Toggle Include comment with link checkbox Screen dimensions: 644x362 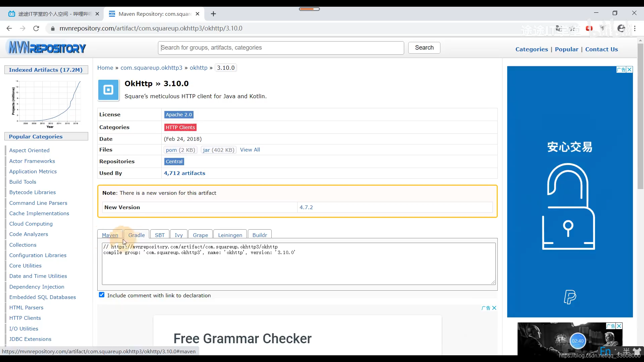[x=102, y=295]
